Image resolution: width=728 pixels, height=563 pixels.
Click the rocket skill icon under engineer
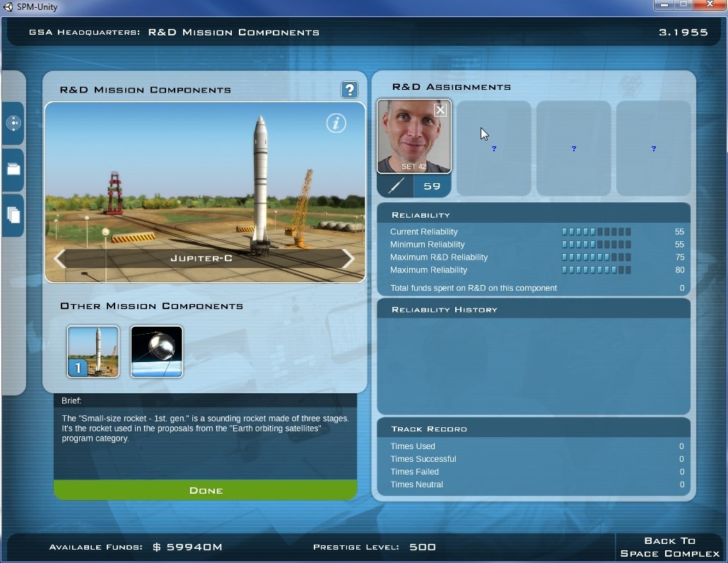[x=395, y=186]
